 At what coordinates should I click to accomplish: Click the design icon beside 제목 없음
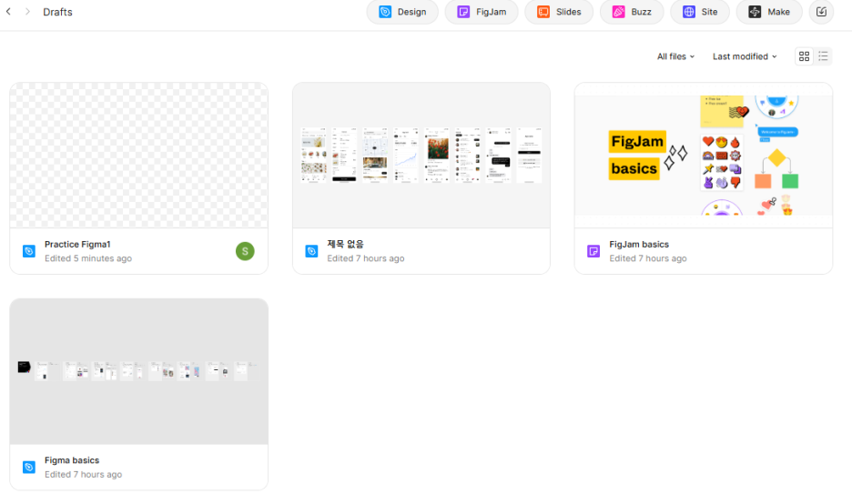(x=311, y=251)
